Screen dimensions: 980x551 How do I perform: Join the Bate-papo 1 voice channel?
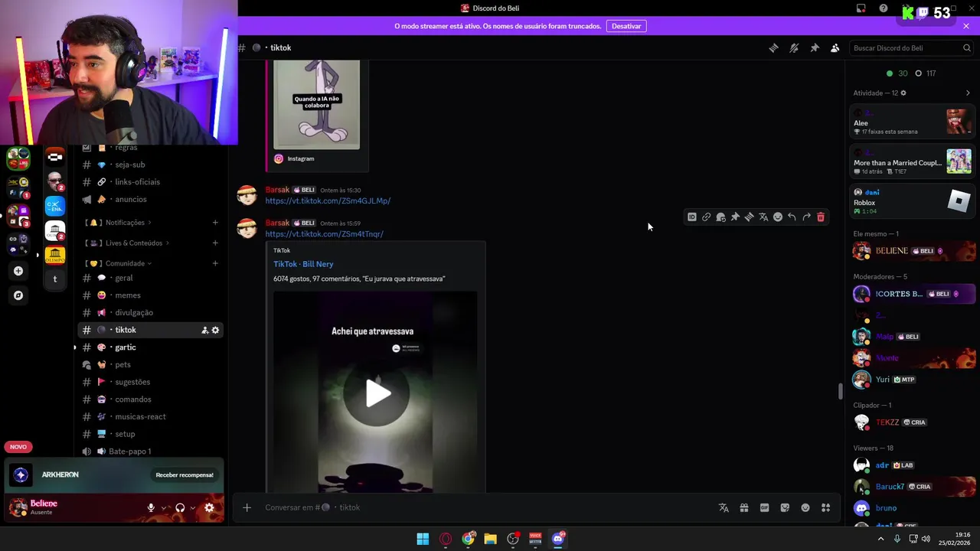tap(150, 452)
